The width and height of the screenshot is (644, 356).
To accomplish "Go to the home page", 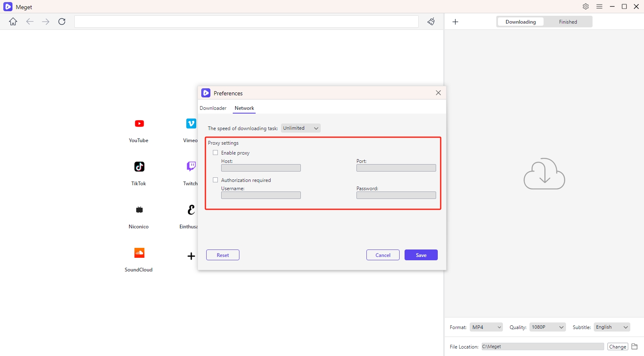I will [13, 22].
